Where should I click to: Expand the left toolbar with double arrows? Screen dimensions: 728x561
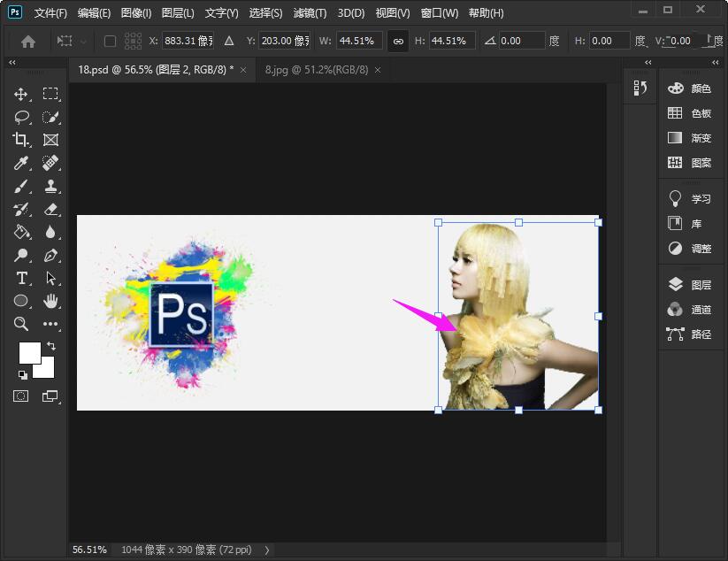point(12,63)
